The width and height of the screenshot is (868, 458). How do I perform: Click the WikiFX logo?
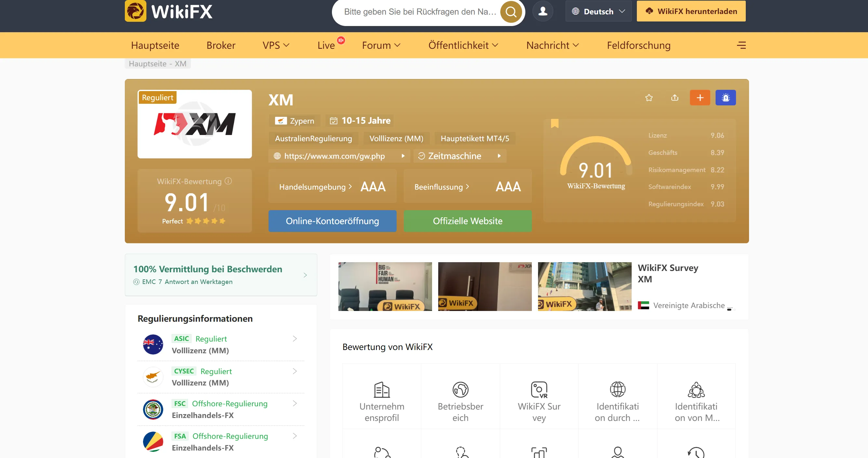(168, 11)
